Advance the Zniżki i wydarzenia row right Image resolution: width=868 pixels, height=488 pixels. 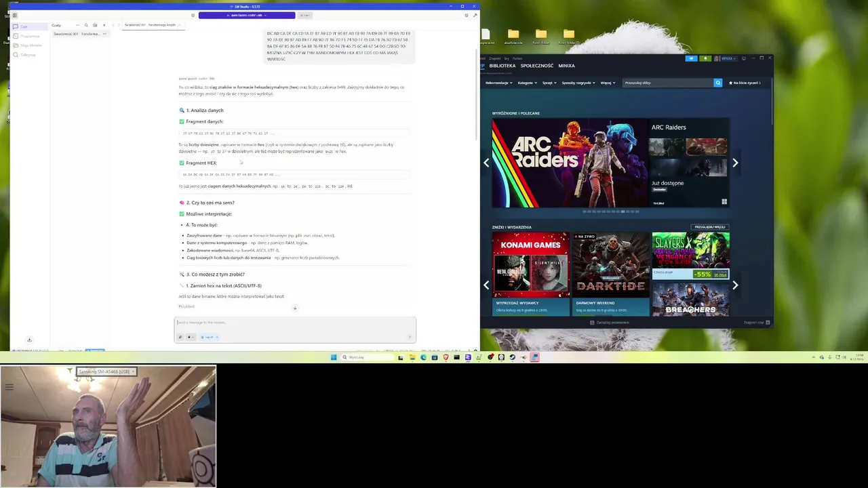pos(735,285)
